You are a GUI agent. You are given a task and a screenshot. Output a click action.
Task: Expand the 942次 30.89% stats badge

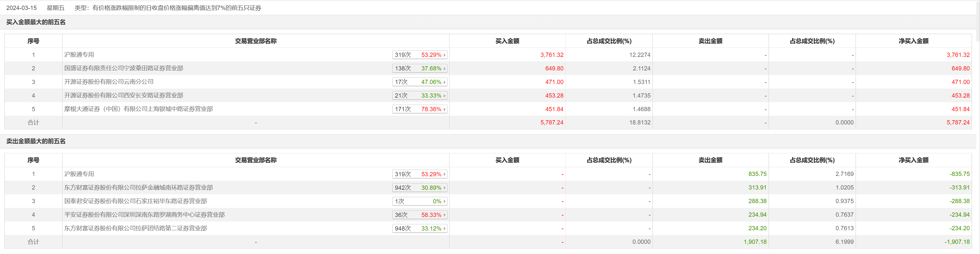tap(419, 188)
